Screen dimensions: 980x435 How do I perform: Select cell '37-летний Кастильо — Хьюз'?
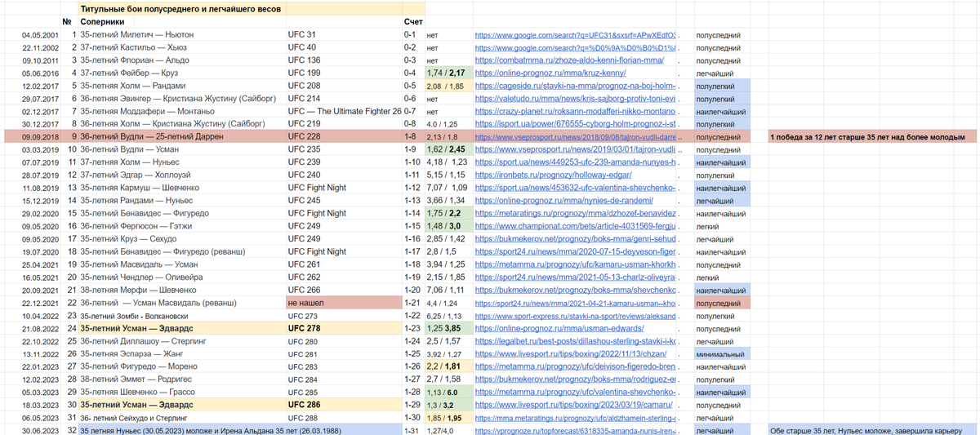[182, 48]
